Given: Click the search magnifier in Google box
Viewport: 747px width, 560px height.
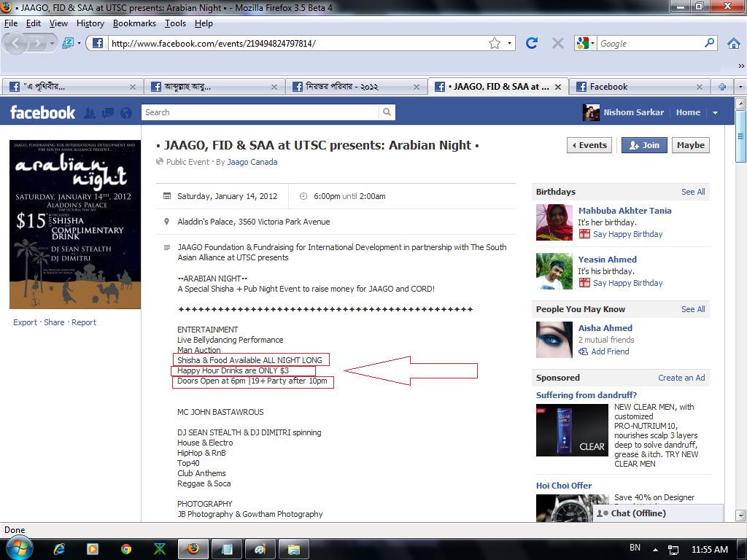Looking at the screenshot, I should click(x=709, y=43).
